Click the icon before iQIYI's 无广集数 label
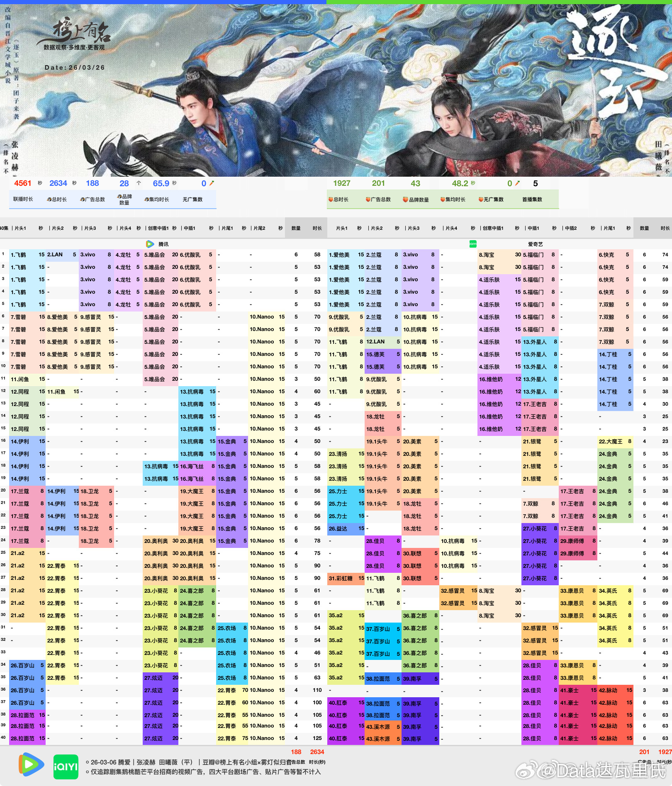This screenshot has height=786, width=672. 481,200
